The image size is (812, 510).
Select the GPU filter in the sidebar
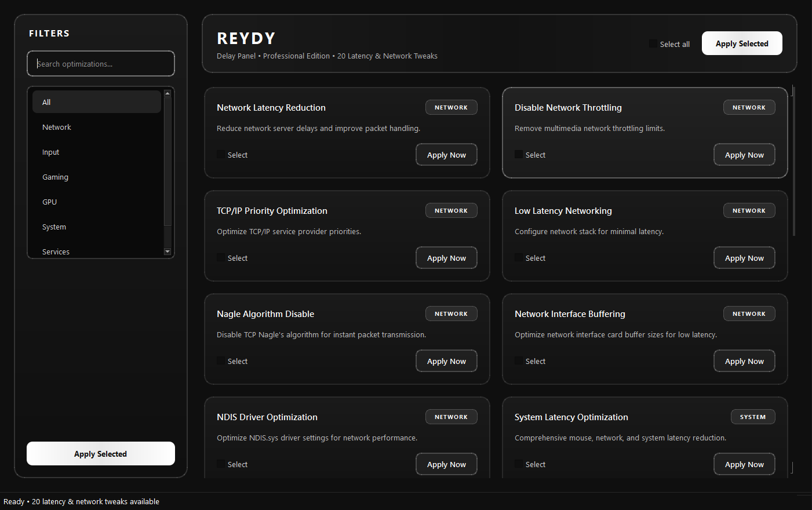(x=49, y=202)
